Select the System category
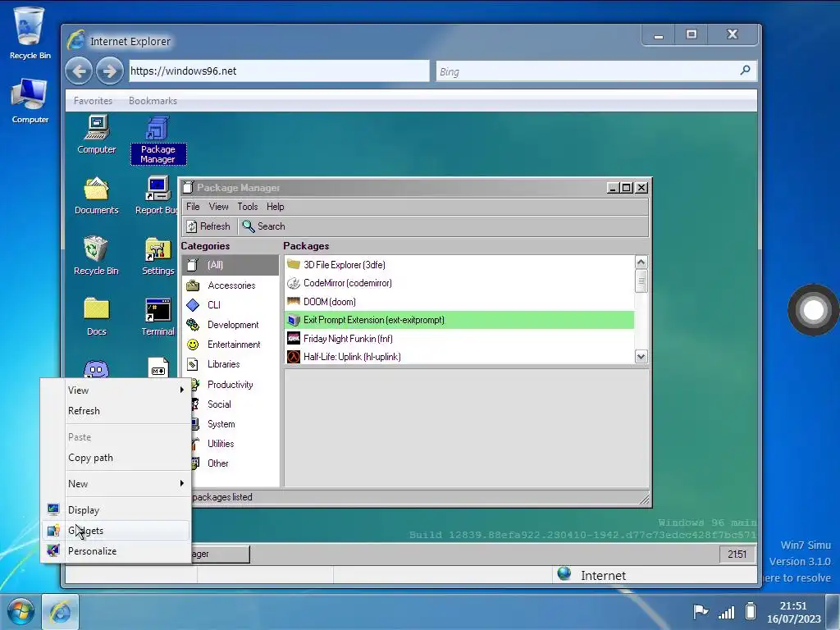 point(235,424)
